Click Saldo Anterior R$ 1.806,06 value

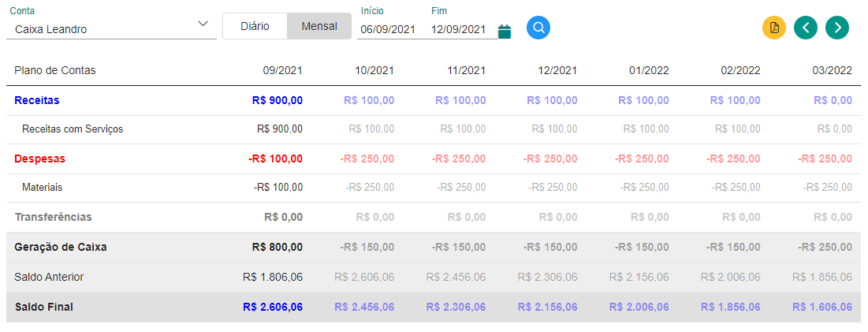click(273, 277)
